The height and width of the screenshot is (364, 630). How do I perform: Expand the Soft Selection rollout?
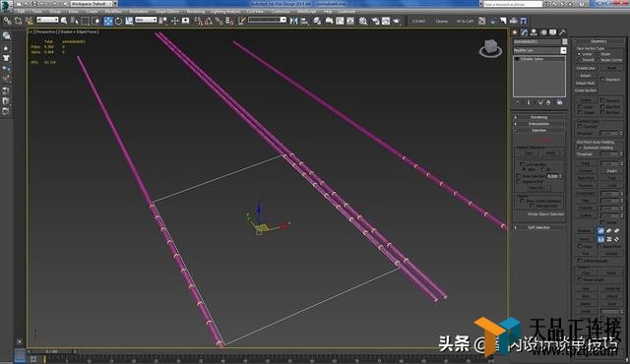pyautogui.click(x=539, y=227)
